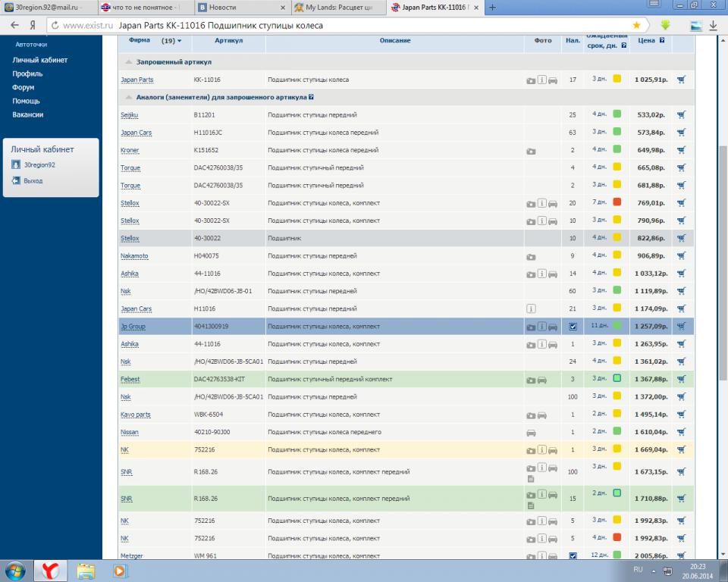Open Форум in left sidebar
Image resolution: width=728 pixels, height=582 pixels.
(24, 87)
